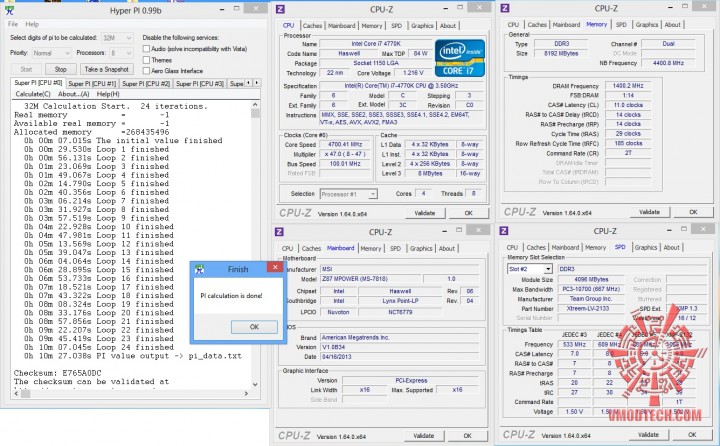The width and height of the screenshot is (720, 446).
Task: Click OK in the Finish dialog
Action: (254, 327)
